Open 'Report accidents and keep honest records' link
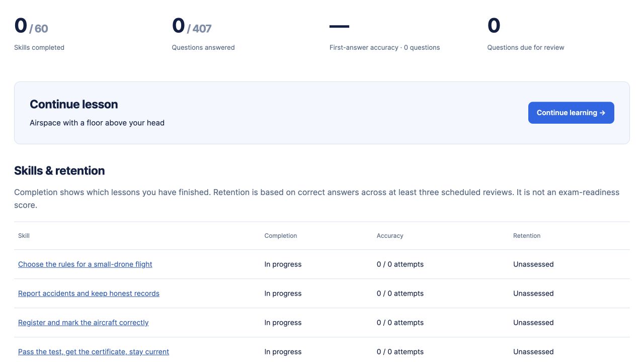Screen dimensions: 644x362 pos(89,294)
